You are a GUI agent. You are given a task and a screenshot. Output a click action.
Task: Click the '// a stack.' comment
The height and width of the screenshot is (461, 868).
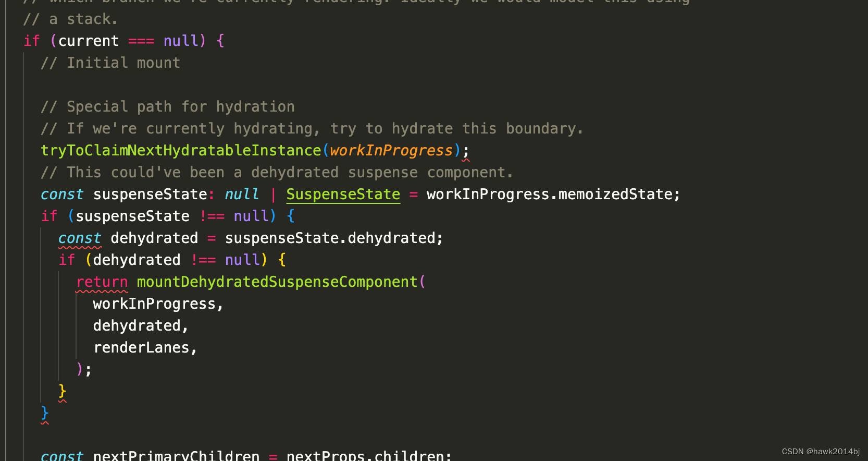tap(71, 19)
